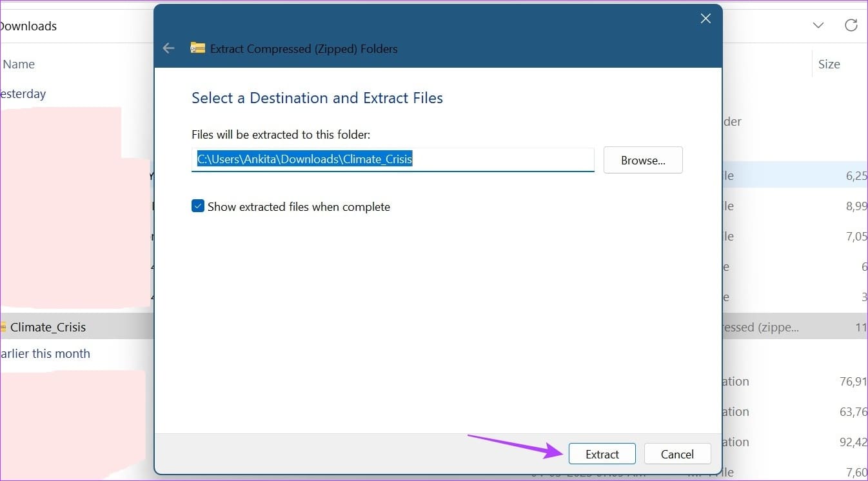Click the zipped folder icon in dialog title
The width and height of the screenshot is (868, 481).
tap(197, 48)
